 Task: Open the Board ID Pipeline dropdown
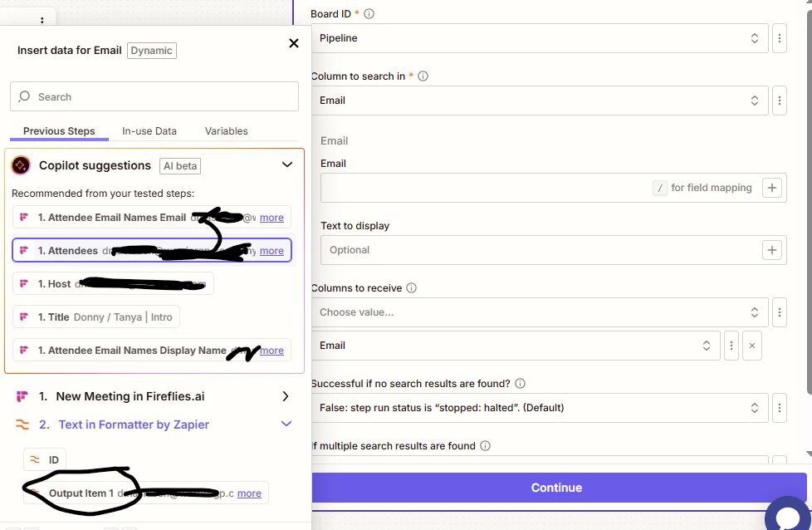pyautogui.click(x=540, y=38)
